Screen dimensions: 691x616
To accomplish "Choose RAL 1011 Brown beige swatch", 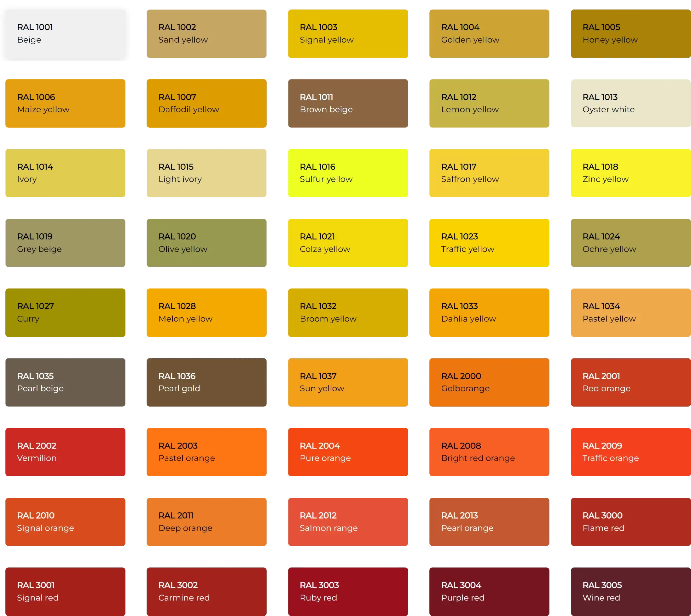I will coord(348,103).
